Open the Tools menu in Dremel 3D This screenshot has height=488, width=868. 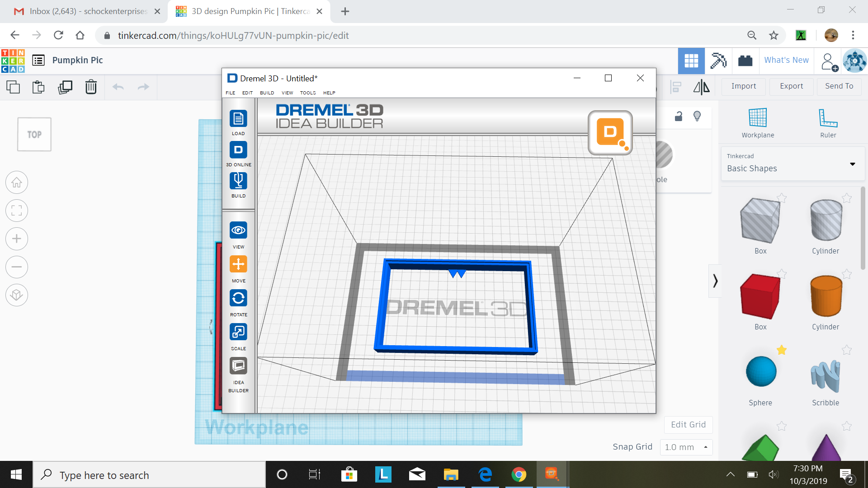[x=307, y=93]
